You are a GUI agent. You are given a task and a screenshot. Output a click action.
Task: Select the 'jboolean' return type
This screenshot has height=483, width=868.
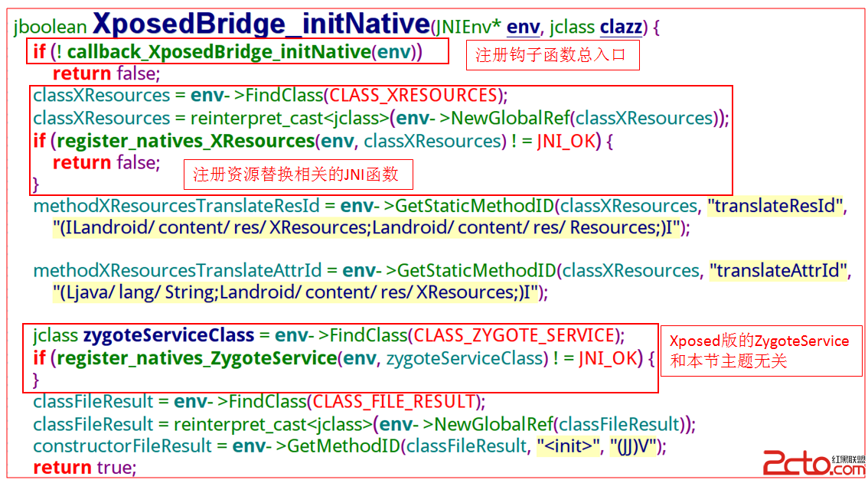[x=51, y=27]
